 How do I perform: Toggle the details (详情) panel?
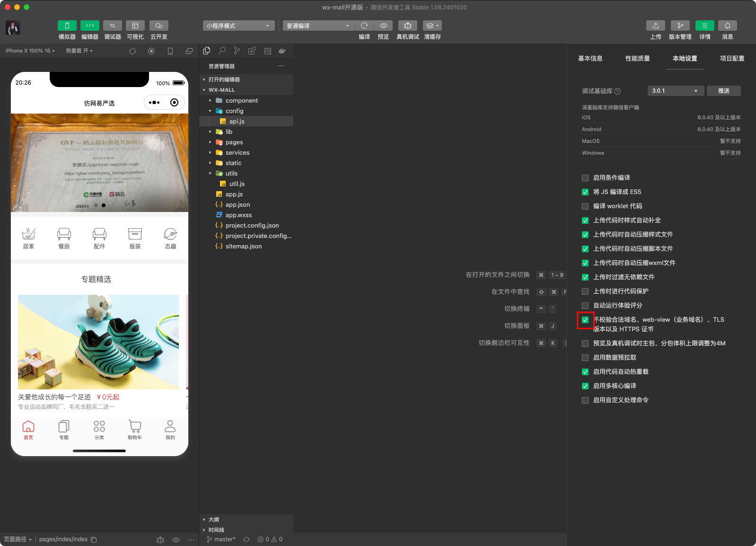point(705,26)
